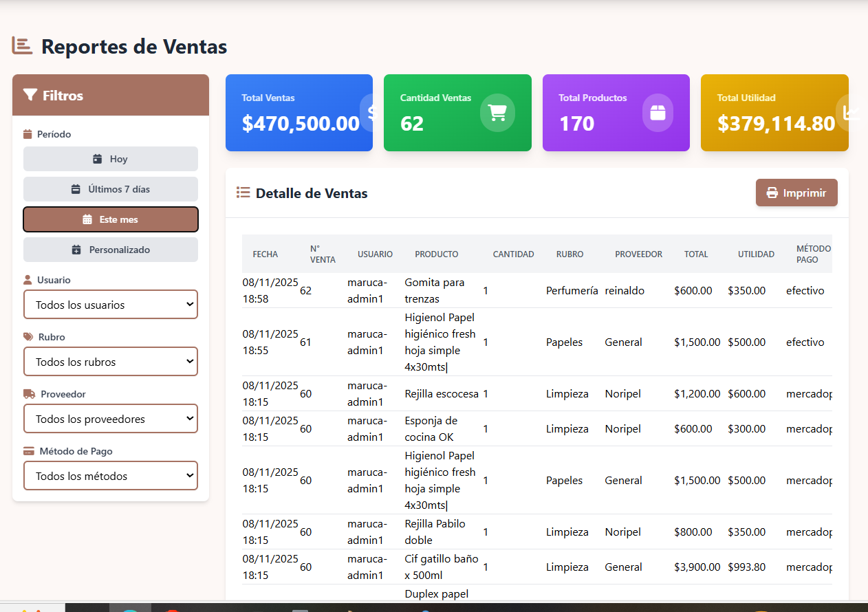This screenshot has height=612, width=868.
Task: Click the calendar icon next to Período label
Action: 28,134
